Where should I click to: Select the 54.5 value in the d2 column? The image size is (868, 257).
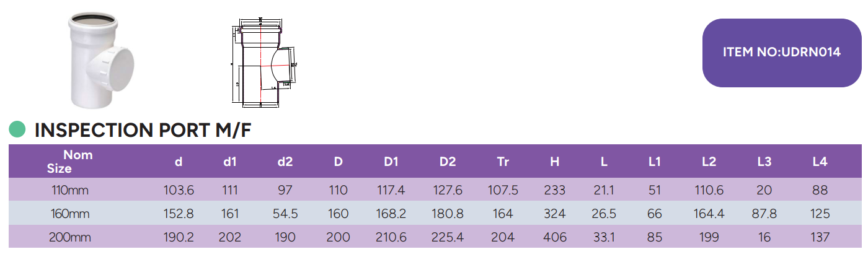pos(285,214)
